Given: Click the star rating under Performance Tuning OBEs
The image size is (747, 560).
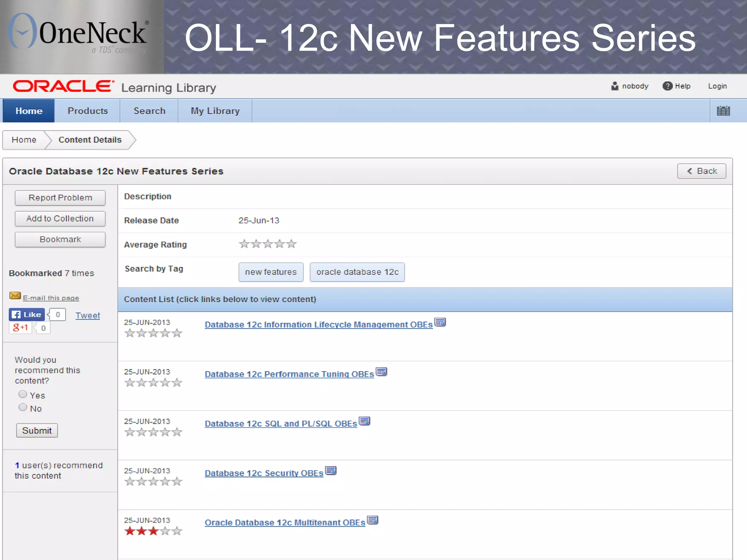Looking at the screenshot, I should click(153, 383).
